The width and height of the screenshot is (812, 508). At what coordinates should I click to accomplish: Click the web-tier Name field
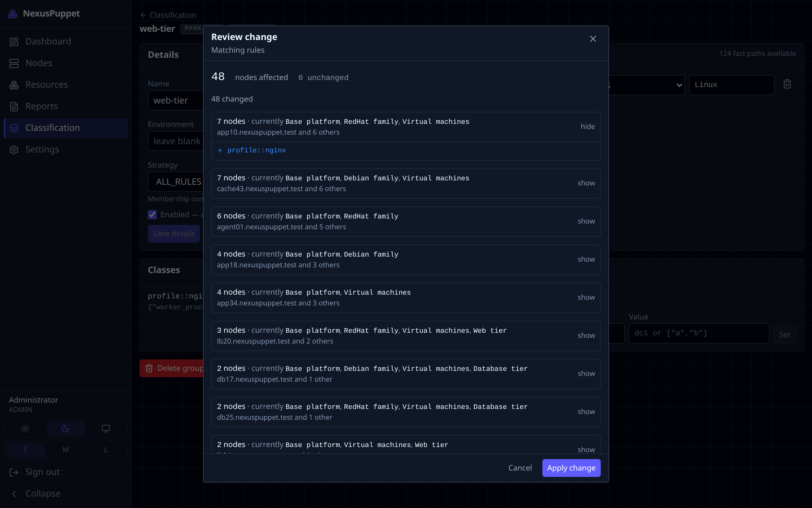(x=175, y=100)
